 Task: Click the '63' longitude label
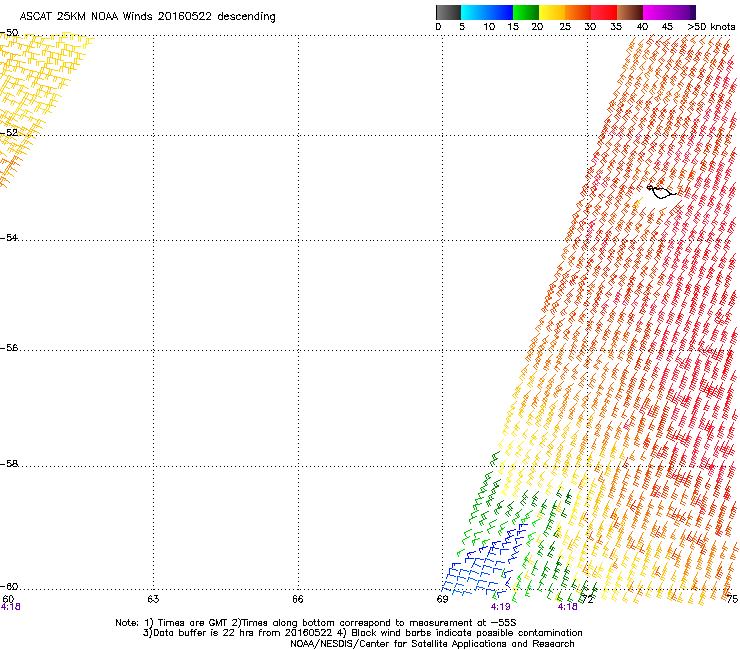coord(153,599)
